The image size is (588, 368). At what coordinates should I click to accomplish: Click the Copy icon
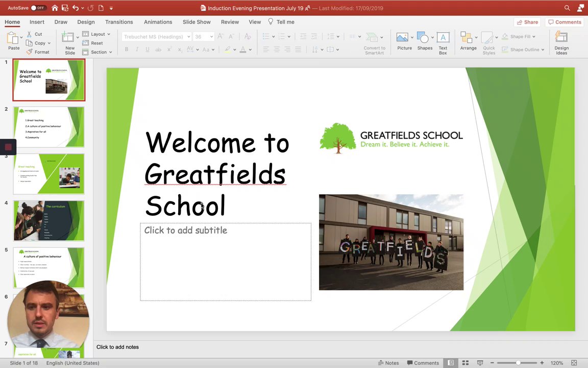click(x=29, y=43)
